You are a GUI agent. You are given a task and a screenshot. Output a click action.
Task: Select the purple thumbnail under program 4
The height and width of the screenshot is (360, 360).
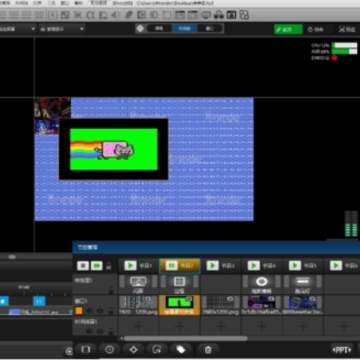pos(262,303)
